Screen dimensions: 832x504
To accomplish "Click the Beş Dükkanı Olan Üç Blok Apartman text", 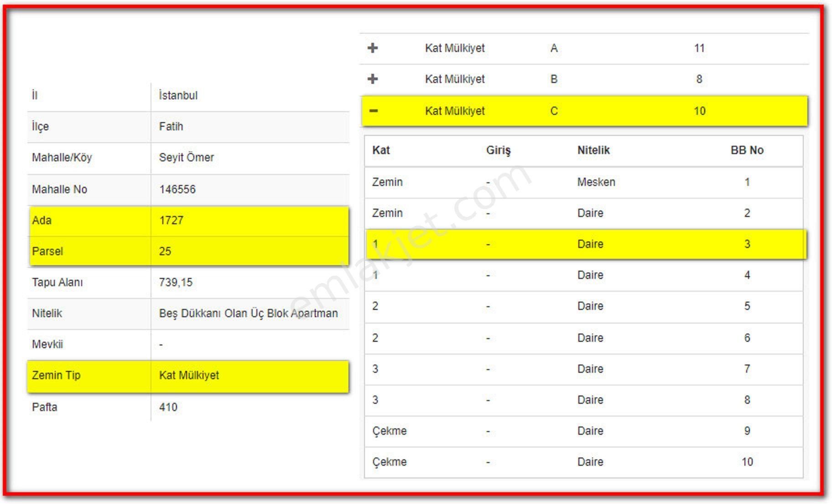I will point(248,314).
